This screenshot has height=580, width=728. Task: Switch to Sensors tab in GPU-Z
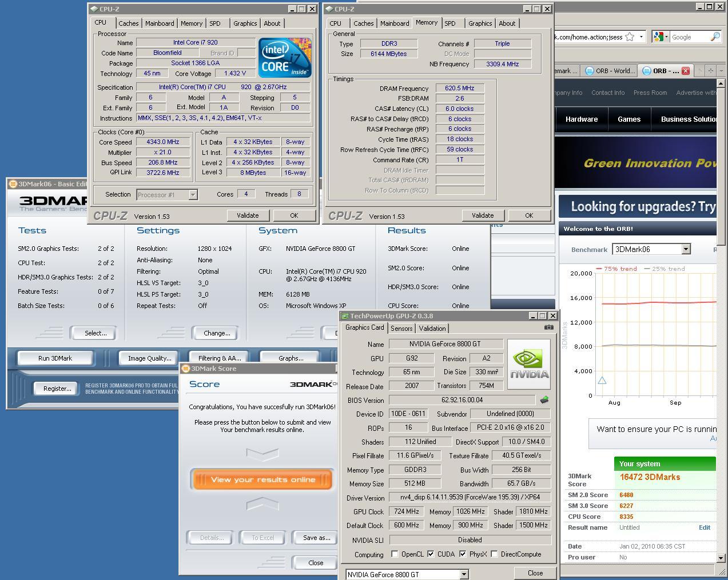click(401, 329)
